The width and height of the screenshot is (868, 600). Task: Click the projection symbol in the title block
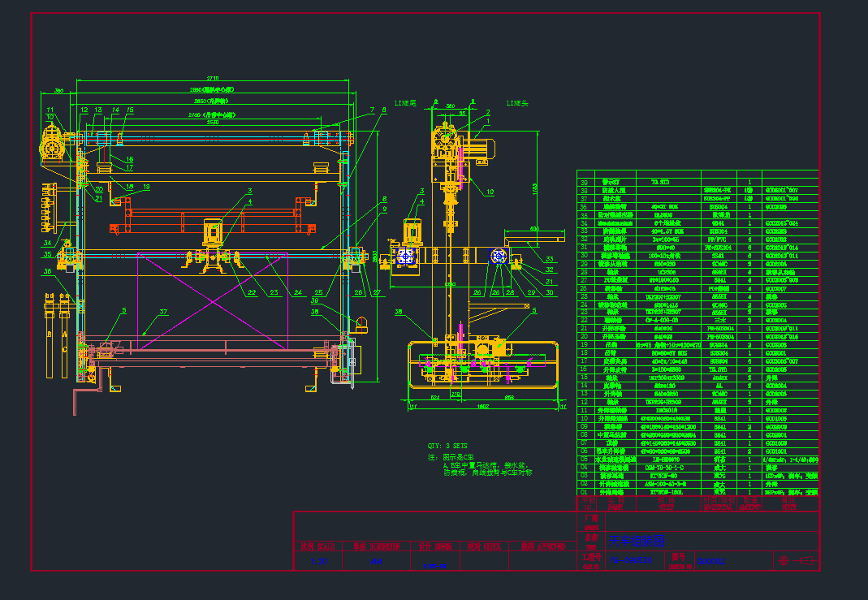pos(797,561)
